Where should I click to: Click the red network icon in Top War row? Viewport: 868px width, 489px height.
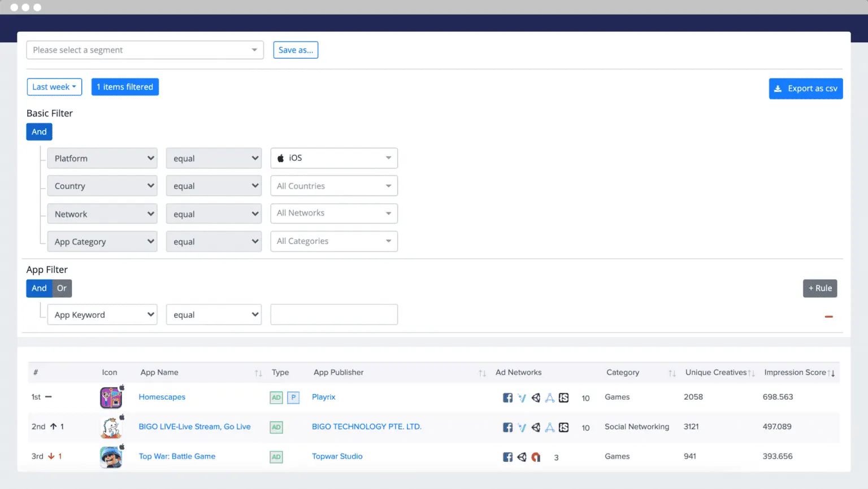tap(536, 457)
